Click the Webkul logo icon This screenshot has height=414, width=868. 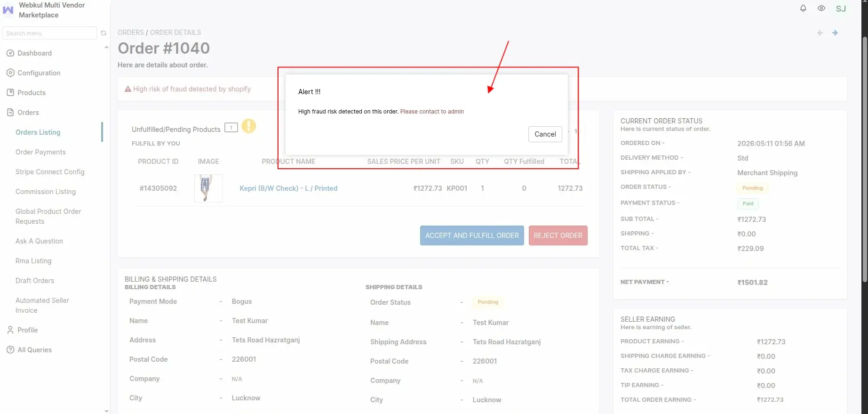tap(8, 10)
